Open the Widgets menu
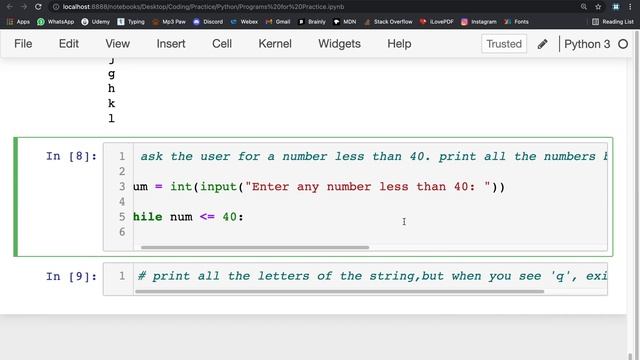Image resolution: width=640 pixels, height=360 pixels. tap(340, 44)
